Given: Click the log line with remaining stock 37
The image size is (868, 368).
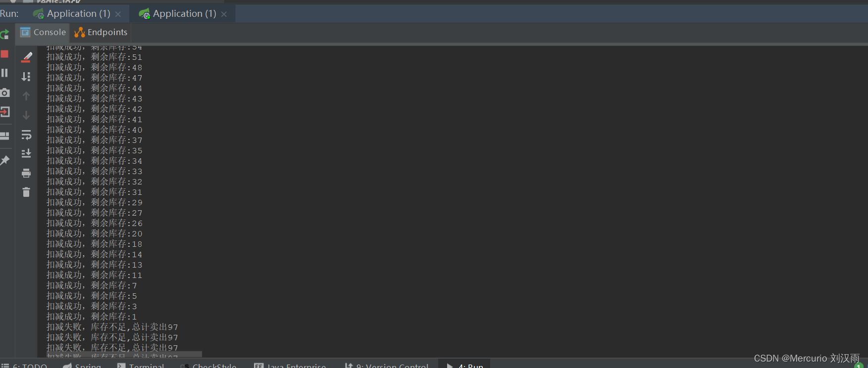Looking at the screenshot, I should pos(95,140).
